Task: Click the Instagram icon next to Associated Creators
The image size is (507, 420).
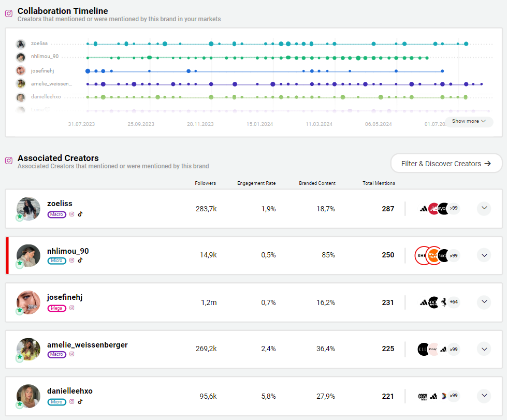Action: [x=9, y=161]
